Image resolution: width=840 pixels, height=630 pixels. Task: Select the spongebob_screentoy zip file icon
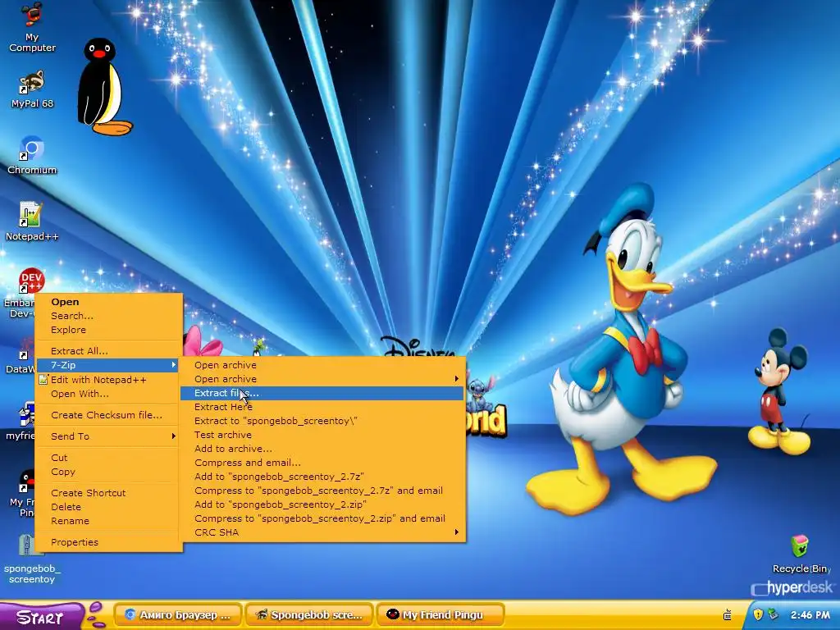pos(32,559)
